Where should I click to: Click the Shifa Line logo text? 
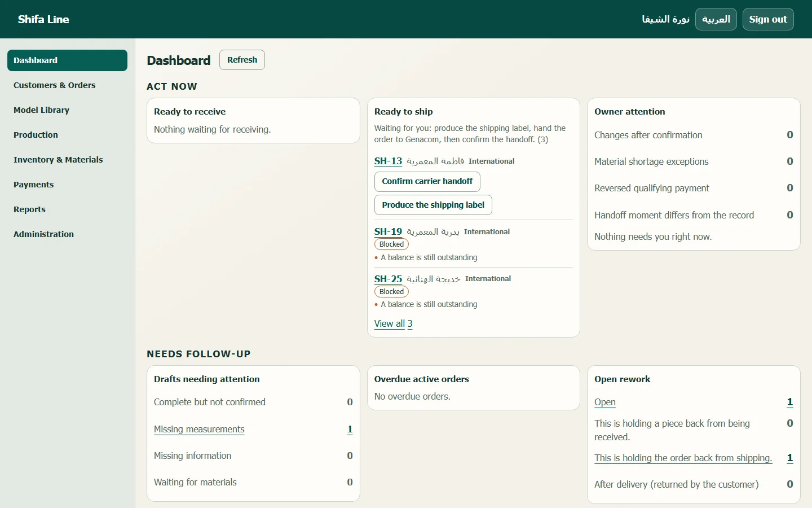43,19
